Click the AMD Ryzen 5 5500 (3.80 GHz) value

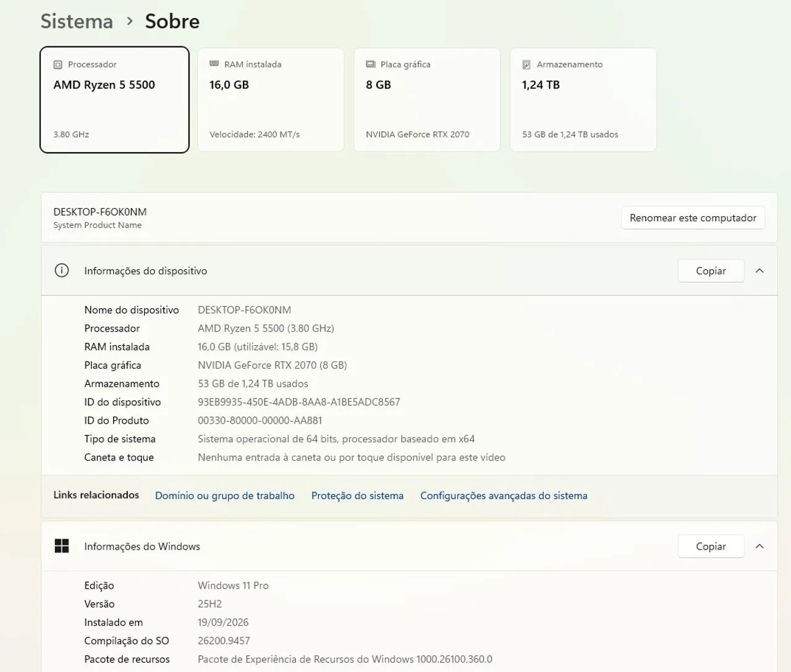coord(266,329)
